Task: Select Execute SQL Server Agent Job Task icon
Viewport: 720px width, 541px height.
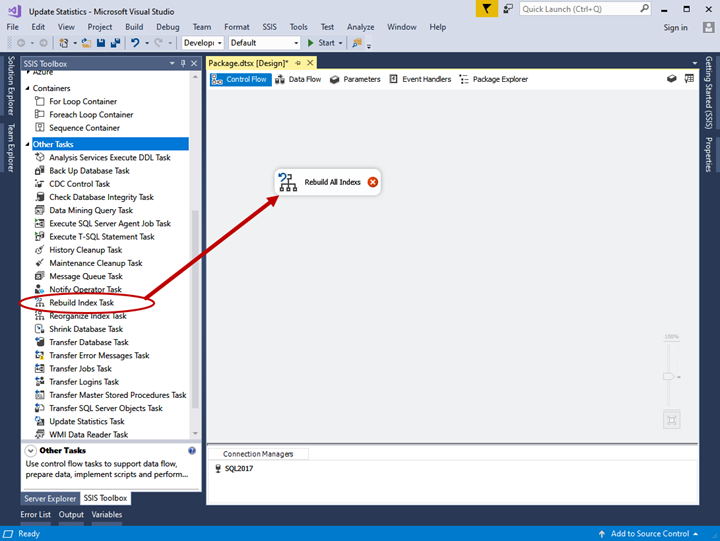Action: click(40, 223)
